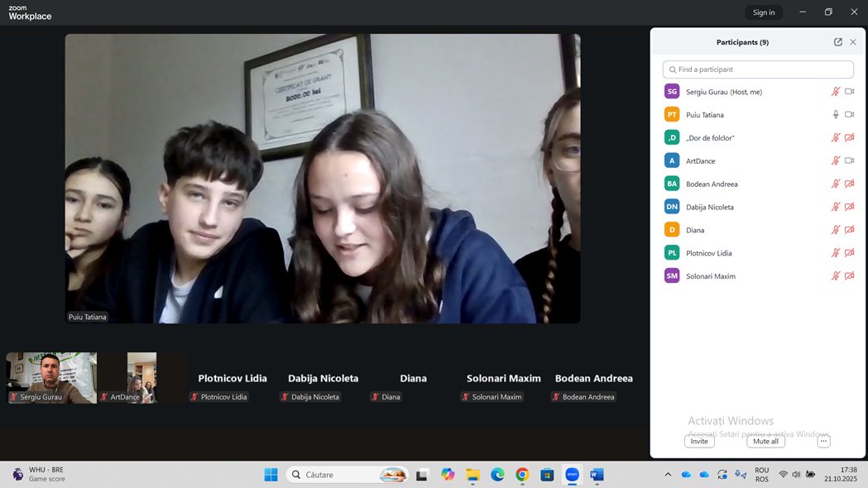Image resolution: width=868 pixels, height=488 pixels.
Task: Pop out the Participants panel
Action: point(837,42)
